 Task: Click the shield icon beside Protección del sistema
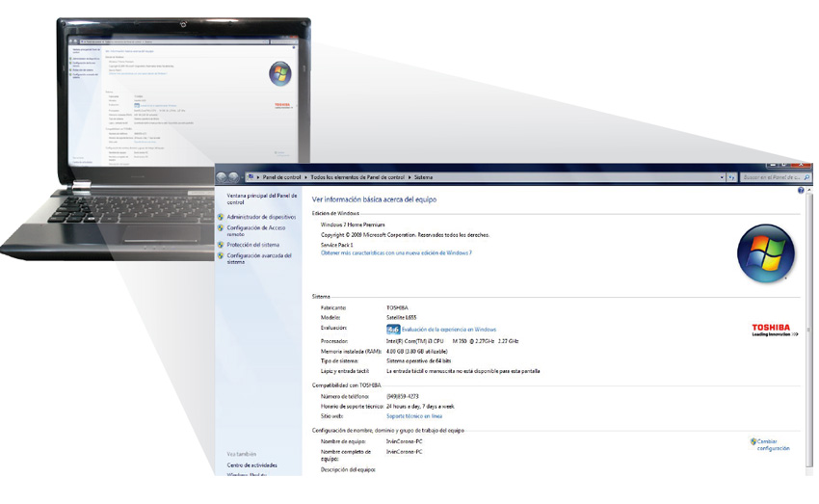pyautogui.click(x=221, y=245)
